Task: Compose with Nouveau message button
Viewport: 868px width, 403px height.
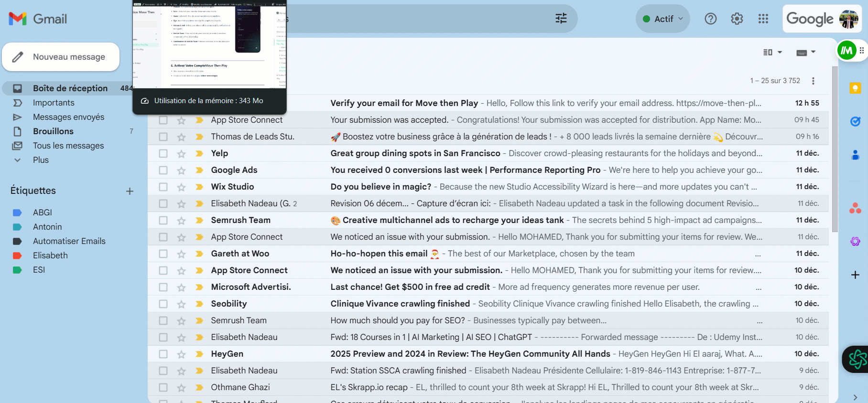Action: [61, 57]
